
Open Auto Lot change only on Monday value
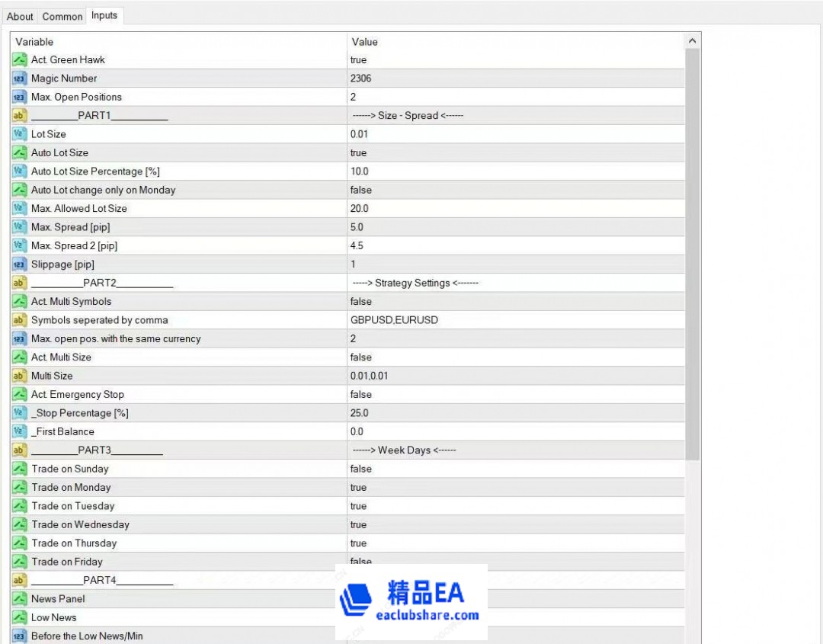(515, 190)
